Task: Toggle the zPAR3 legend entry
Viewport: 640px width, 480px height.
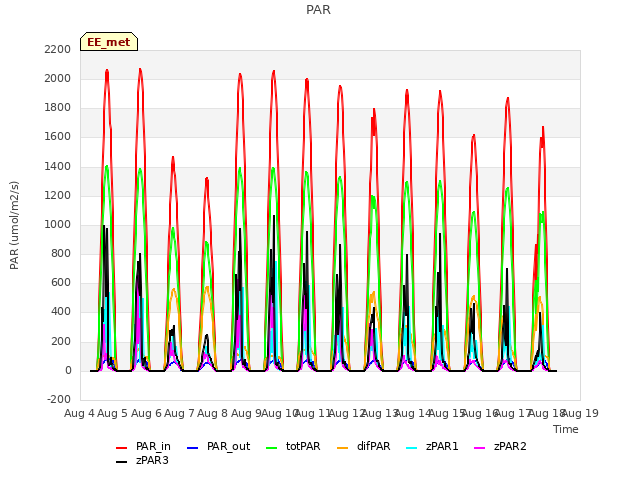Action: coord(142,460)
